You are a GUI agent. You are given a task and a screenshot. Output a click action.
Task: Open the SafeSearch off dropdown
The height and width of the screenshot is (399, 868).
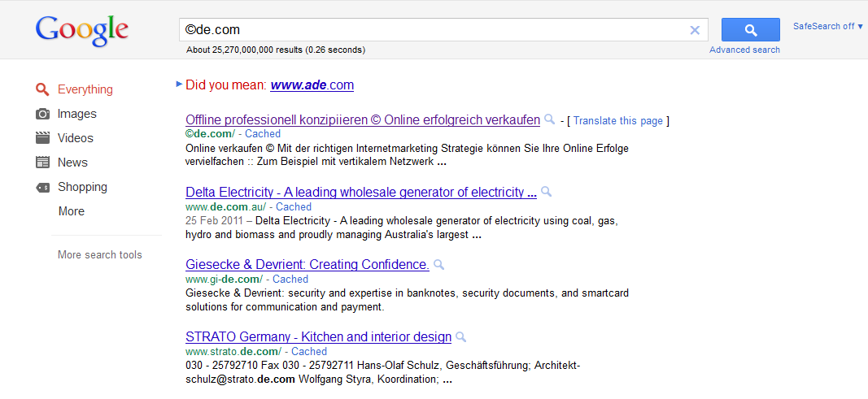tap(827, 26)
